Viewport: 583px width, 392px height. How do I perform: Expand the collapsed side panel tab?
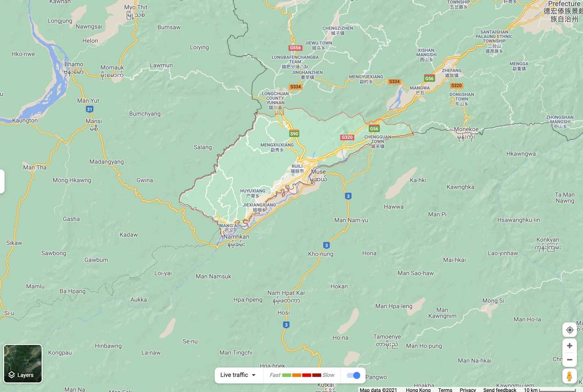[2, 181]
